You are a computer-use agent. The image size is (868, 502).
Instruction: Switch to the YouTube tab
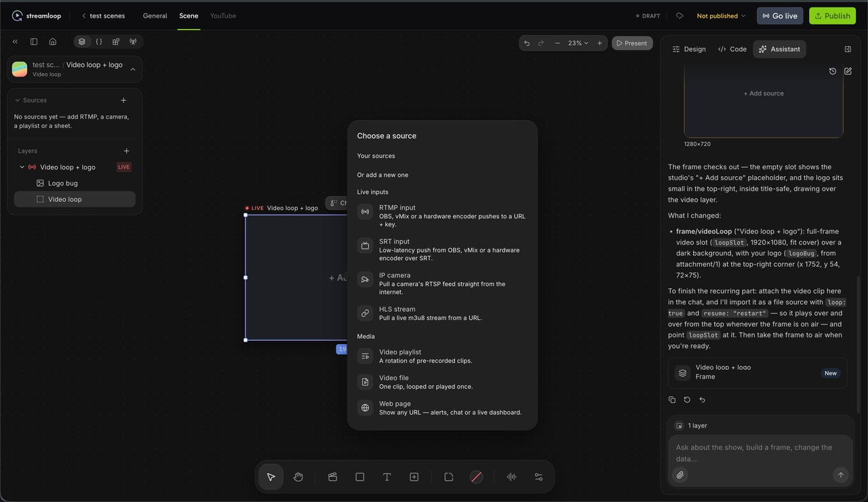pos(223,16)
